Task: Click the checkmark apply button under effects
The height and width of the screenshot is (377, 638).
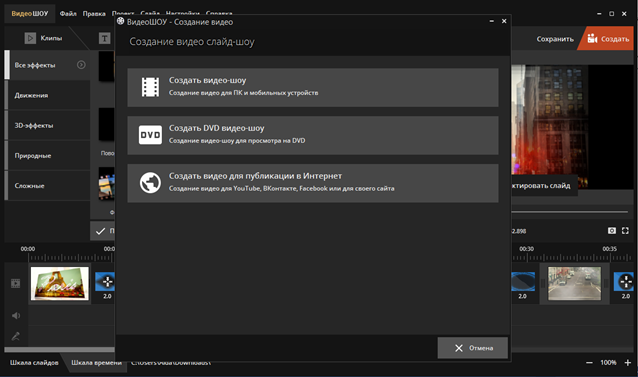Action: [x=101, y=231]
